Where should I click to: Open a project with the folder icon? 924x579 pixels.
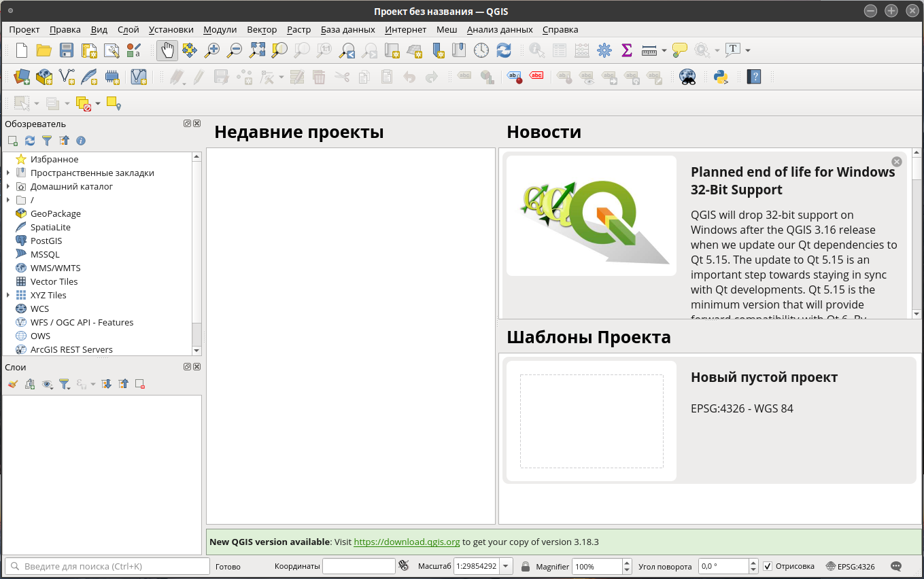coord(44,50)
